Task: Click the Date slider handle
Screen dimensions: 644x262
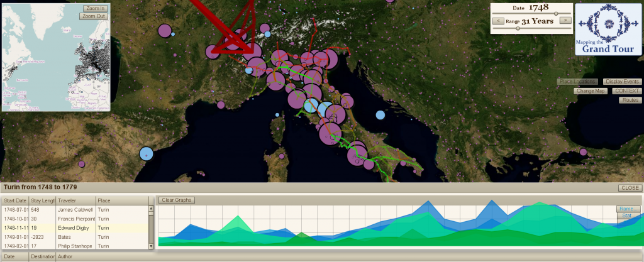Action: point(556,14)
